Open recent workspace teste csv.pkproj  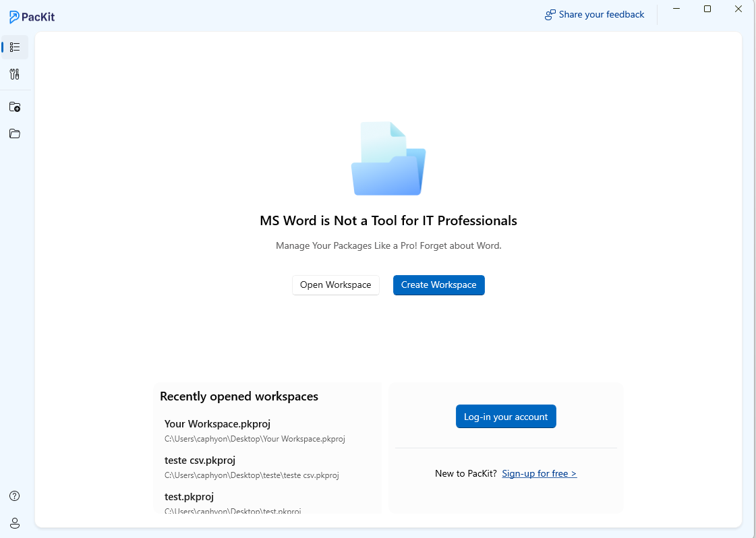point(200,460)
